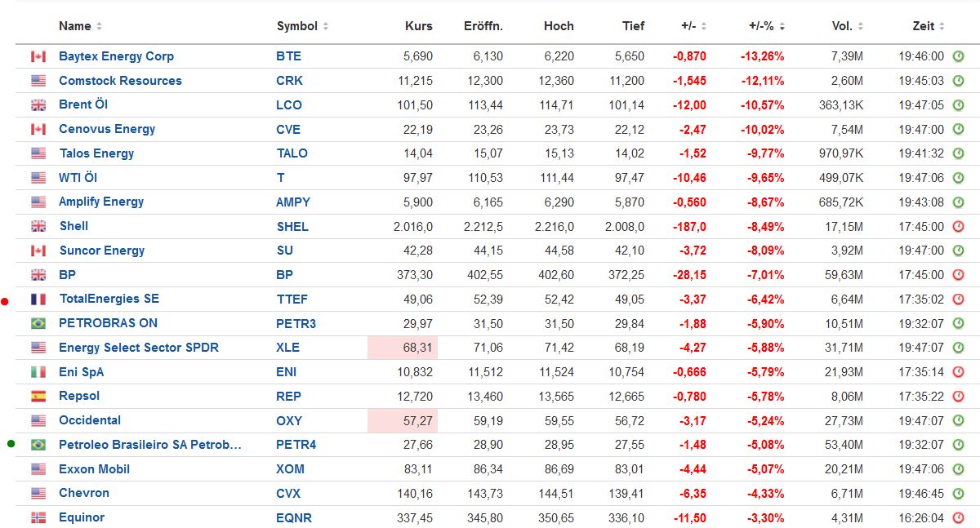Click the green clock icon in Baytex row
Screen dimensions: 980x528
(959, 56)
